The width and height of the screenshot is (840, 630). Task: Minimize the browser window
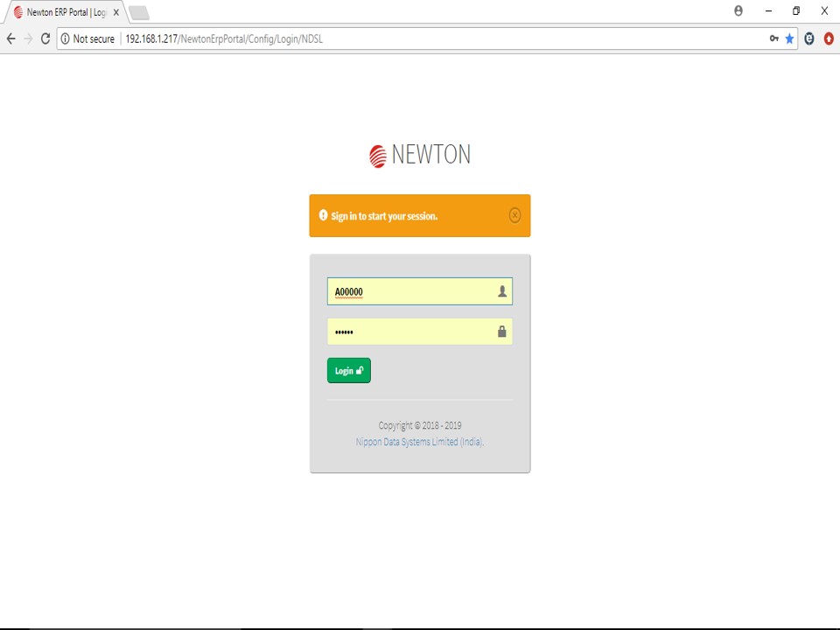pyautogui.click(x=769, y=10)
